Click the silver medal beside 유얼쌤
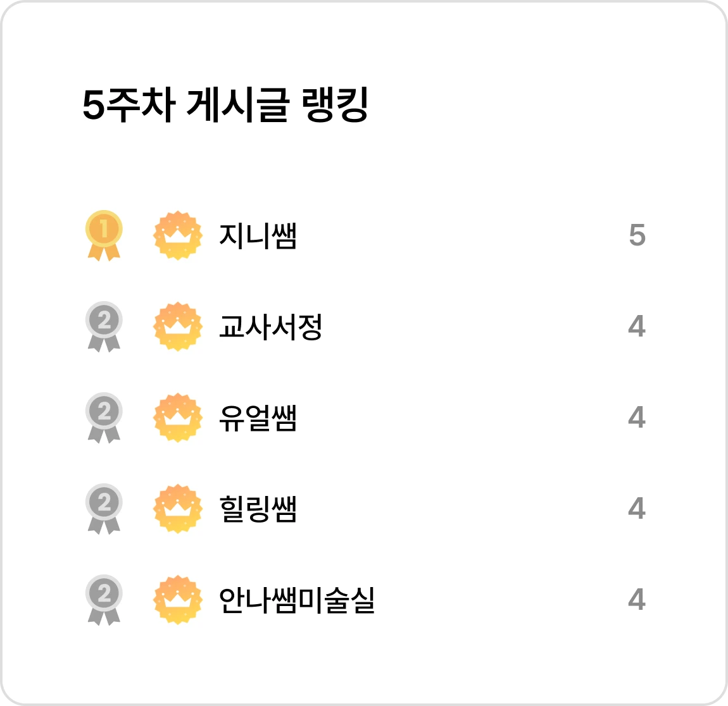Screen dimensions: 728x706 (x=104, y=418)
